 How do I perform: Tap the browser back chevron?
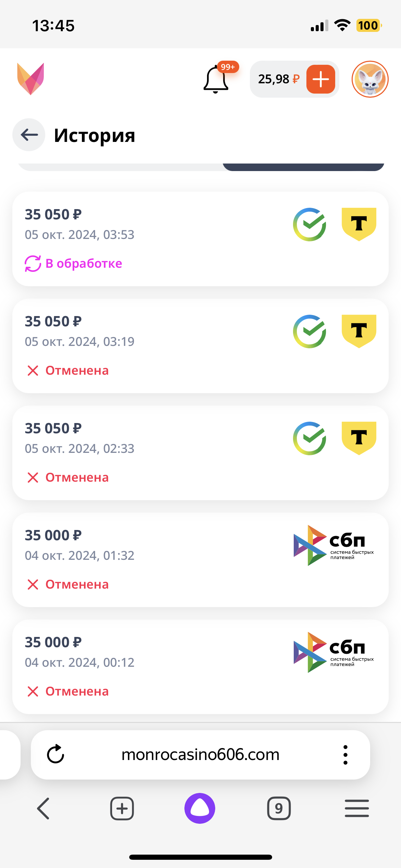tap(44, 808)
